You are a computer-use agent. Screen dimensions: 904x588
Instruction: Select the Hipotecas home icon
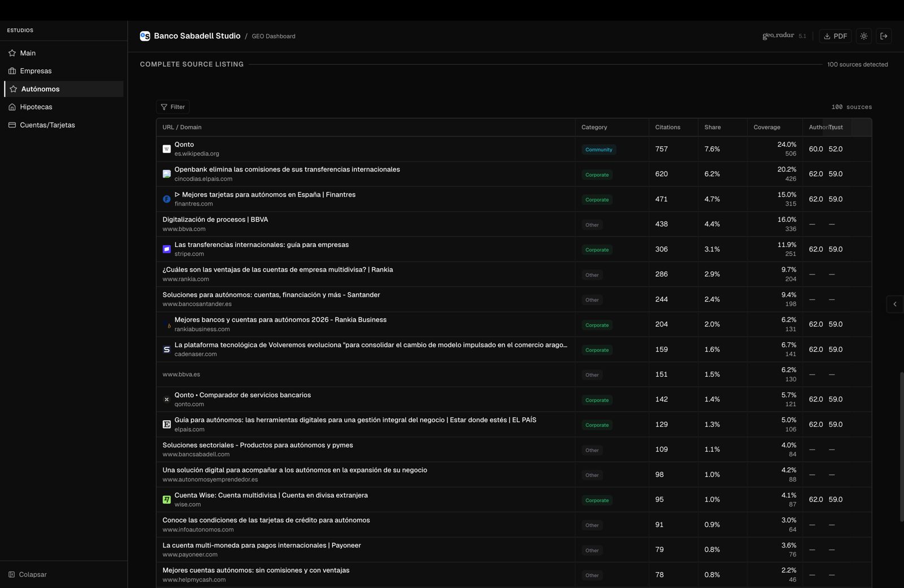click(12, 107)
